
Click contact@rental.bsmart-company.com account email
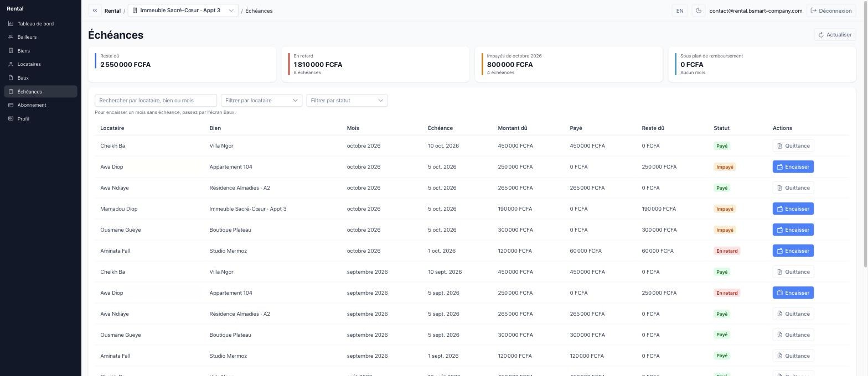point(756,11)
